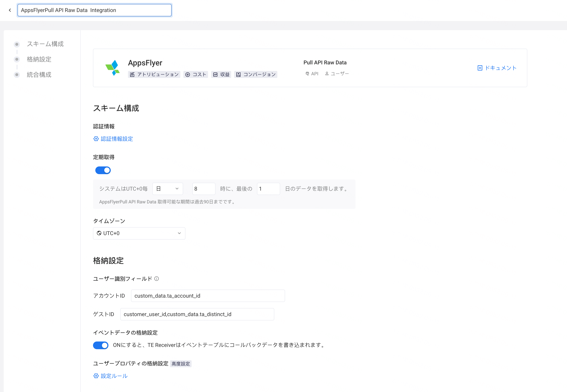567x392 pixels.
Task: Open the UTC+0 timezone dropdown
Action: pyautogui.click(x=139, y=233)
